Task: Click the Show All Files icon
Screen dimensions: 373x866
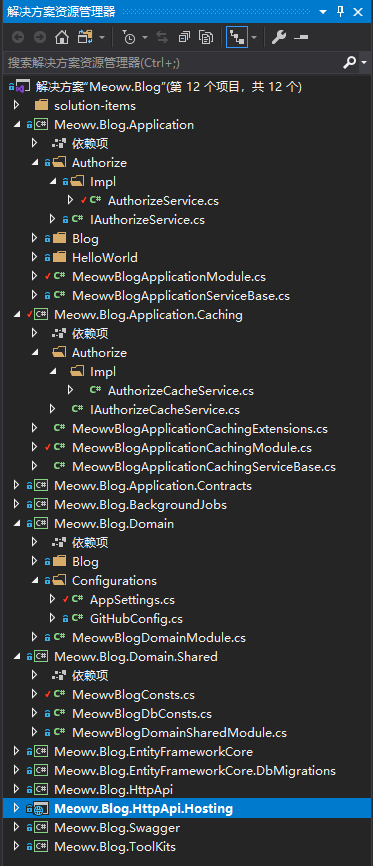Action: coord(206,38)
